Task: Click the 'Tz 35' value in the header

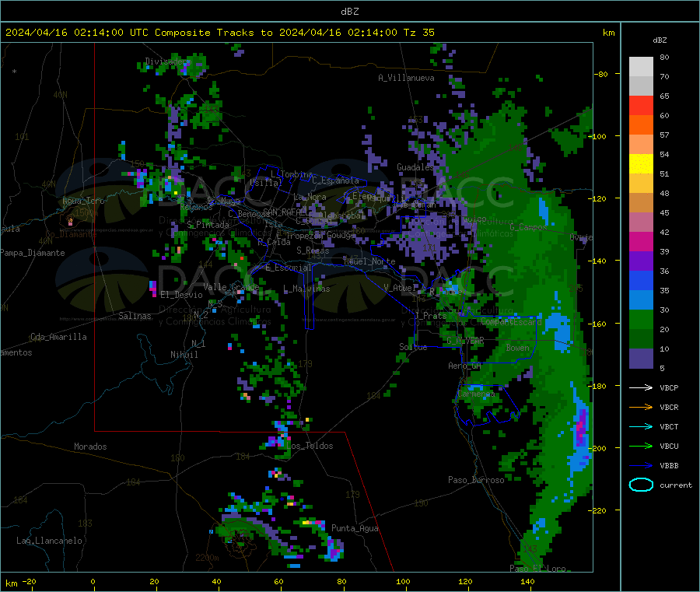Action: tap(418, 33)
